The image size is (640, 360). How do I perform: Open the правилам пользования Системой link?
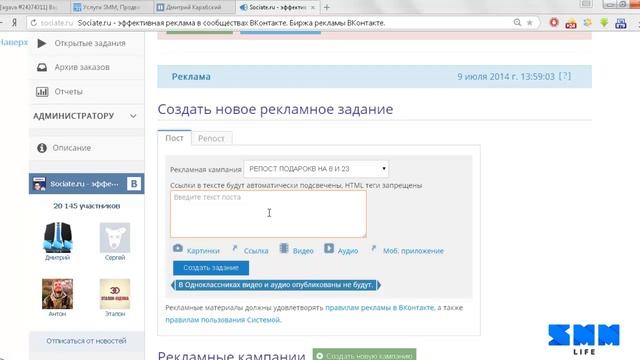(x=223, y=320)
